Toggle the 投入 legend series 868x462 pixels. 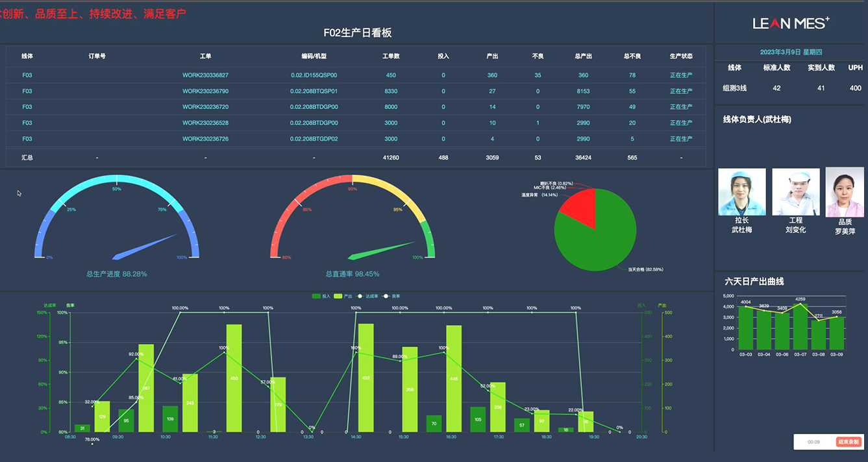tap(321, 296)
